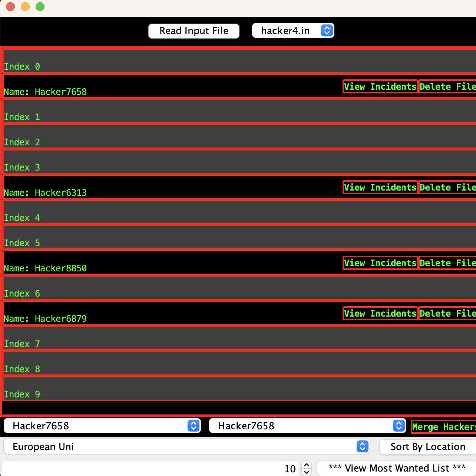The height and width of the screenshot is (476, 476).
Task: Click Sort By Location button
Action: [428, 447]
